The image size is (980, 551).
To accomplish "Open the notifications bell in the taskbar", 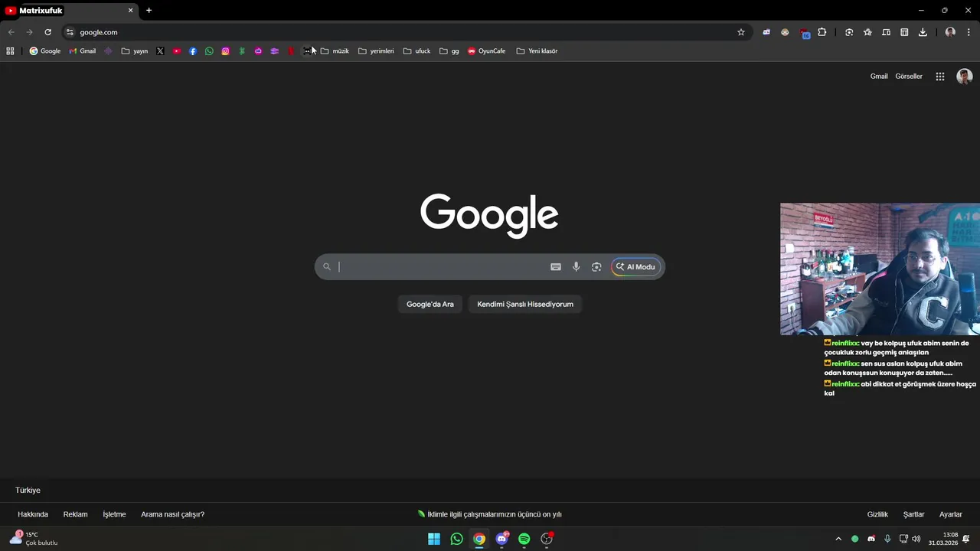I will tap(966, 539).
